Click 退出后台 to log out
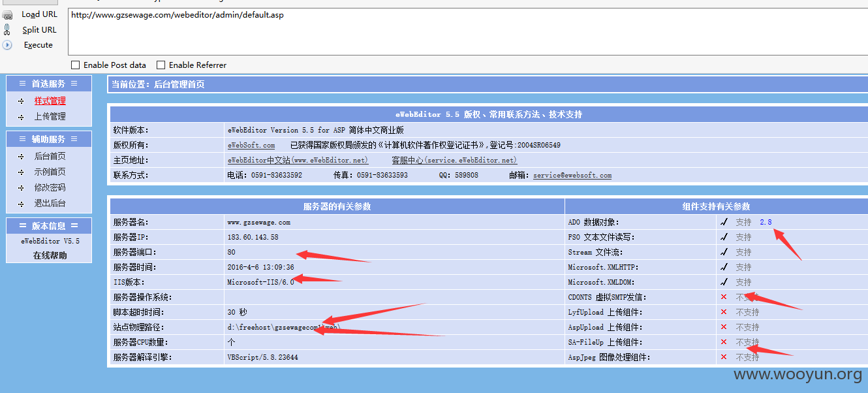Screen dimensions: 868x393 pyautogui.click(x=50, y=203)
